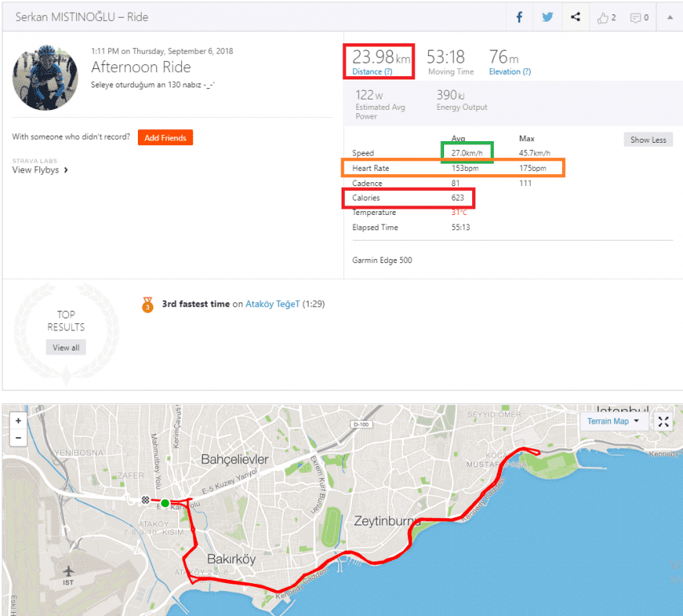Click the share icon in header

pyautogui.click(x=576, y=17)
